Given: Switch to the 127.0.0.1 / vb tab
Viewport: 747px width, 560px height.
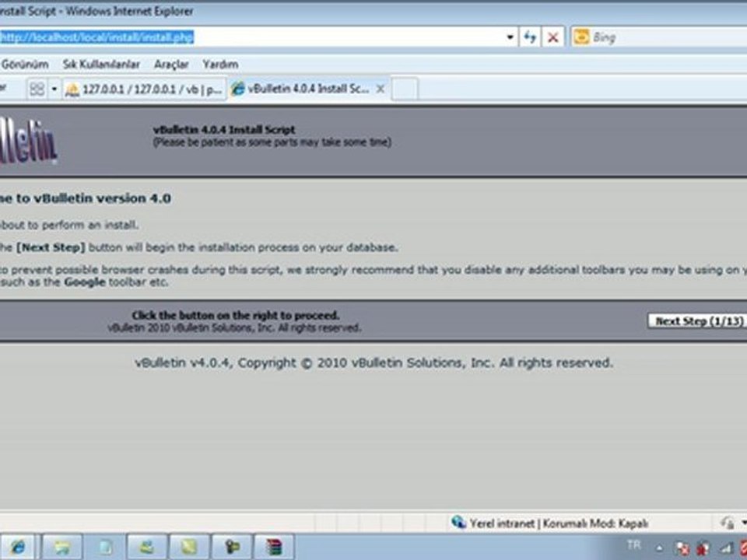Looking at the screenshot, I should [145, 89].
